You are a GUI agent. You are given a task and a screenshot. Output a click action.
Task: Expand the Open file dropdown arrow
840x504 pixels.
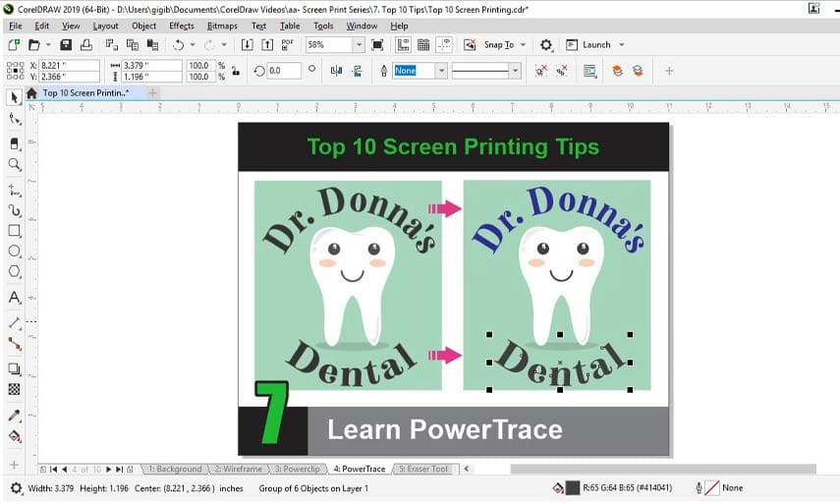point(48,45)
